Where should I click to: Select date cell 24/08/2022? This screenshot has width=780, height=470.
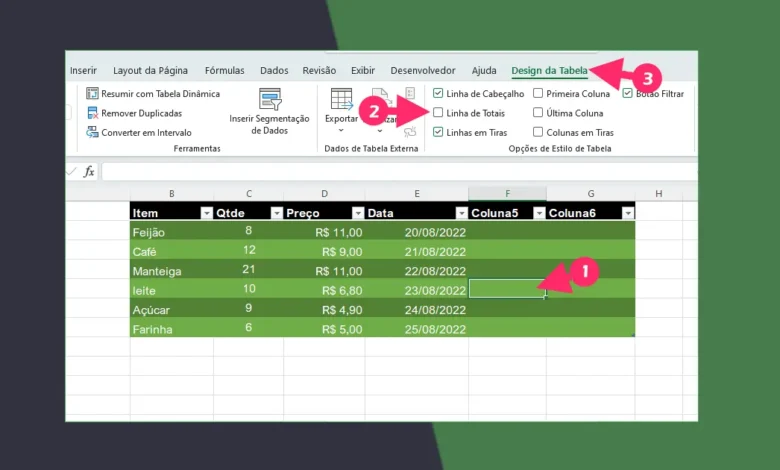pos(417,309)
